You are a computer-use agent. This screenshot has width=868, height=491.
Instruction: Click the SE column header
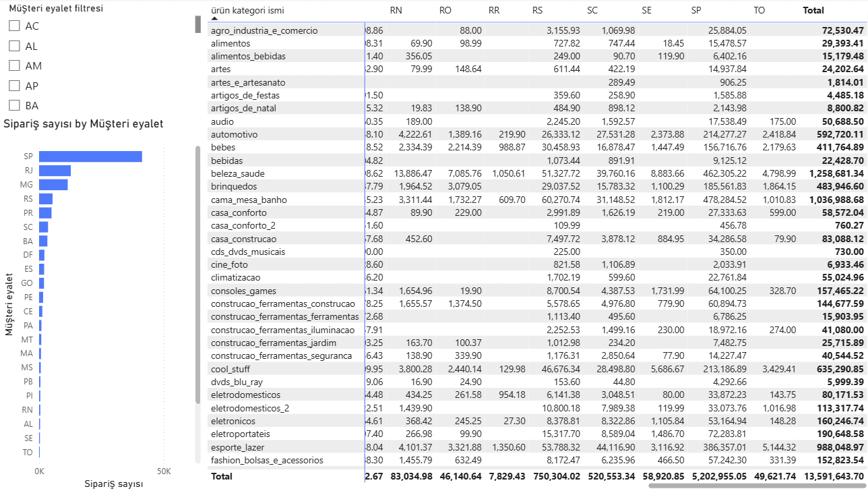647,10
